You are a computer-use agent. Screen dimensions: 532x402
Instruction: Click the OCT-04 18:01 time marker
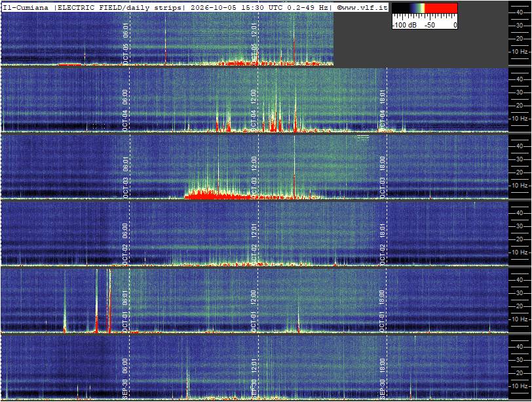[x=383, y=110]
